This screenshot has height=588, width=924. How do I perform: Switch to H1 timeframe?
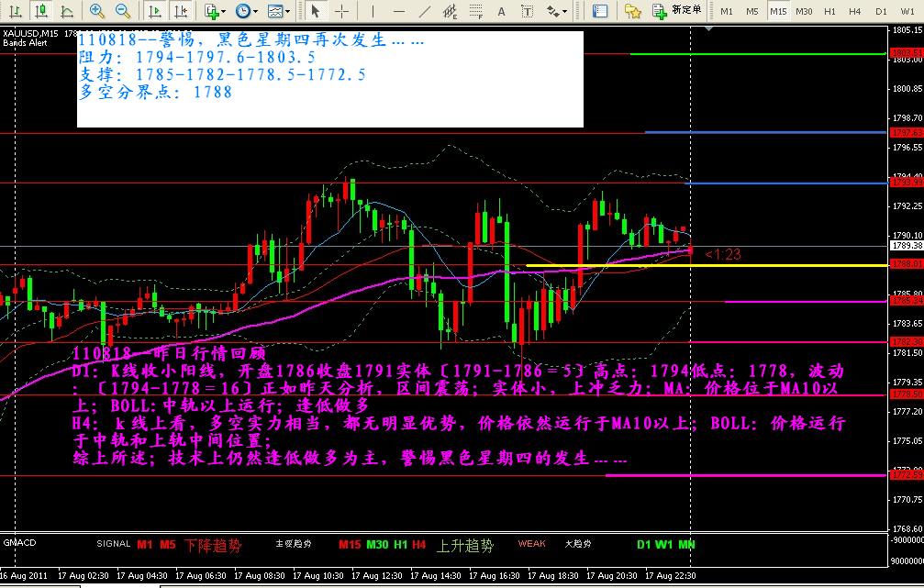[829, 11]
